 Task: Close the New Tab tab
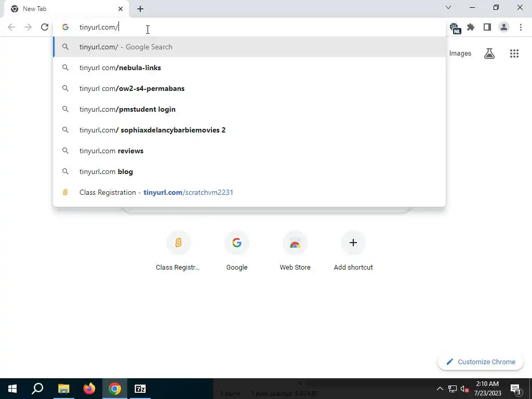(x=121, y=9)
